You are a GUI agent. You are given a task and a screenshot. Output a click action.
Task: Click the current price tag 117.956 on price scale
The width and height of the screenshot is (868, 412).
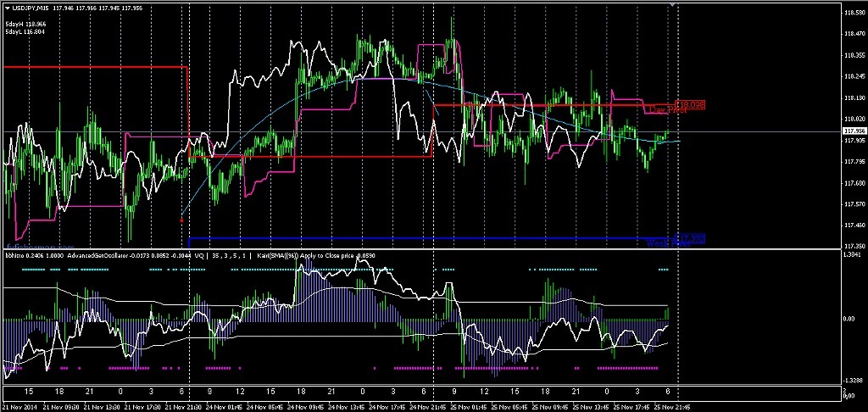pos(853,131)
